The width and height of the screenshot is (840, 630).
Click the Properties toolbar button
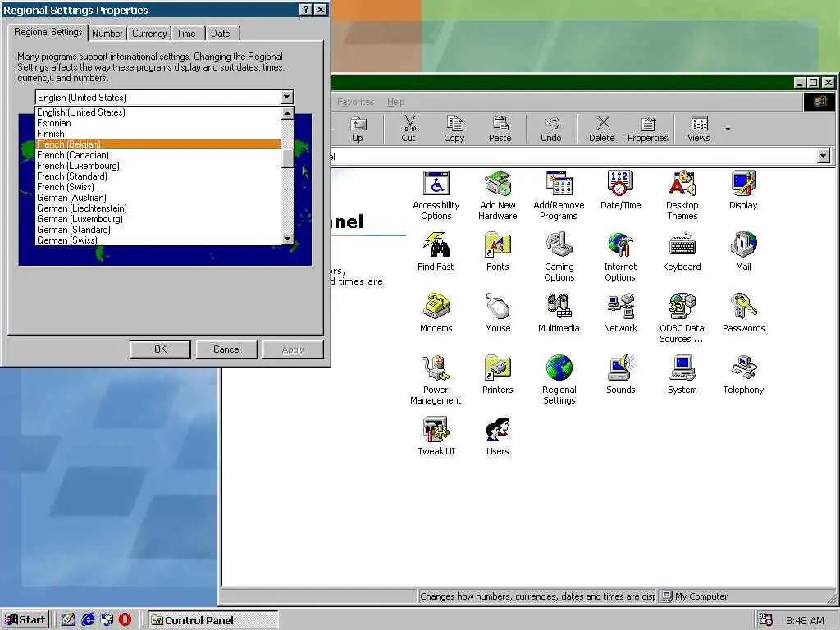648,130
